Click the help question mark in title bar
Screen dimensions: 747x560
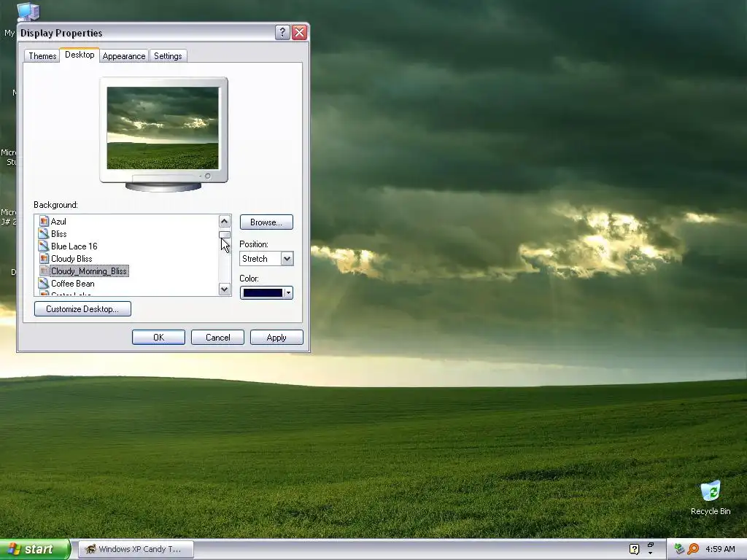click(282, 32)
